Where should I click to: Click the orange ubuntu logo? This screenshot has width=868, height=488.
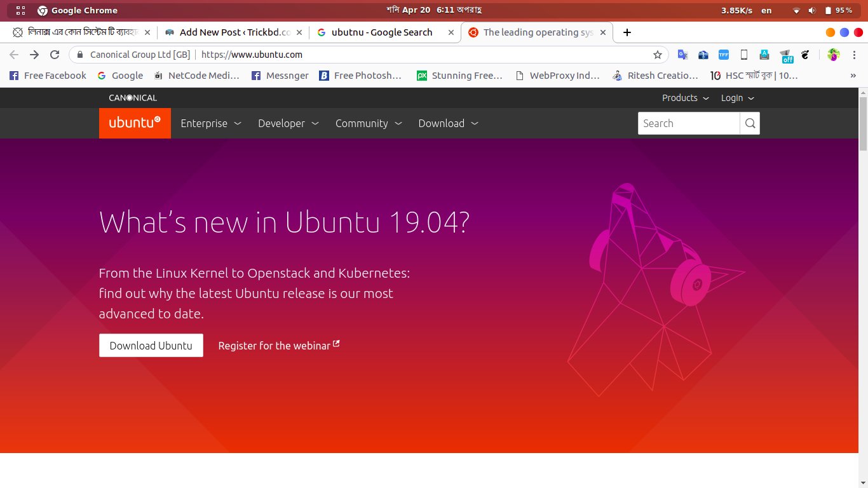[x=135, y=123]
